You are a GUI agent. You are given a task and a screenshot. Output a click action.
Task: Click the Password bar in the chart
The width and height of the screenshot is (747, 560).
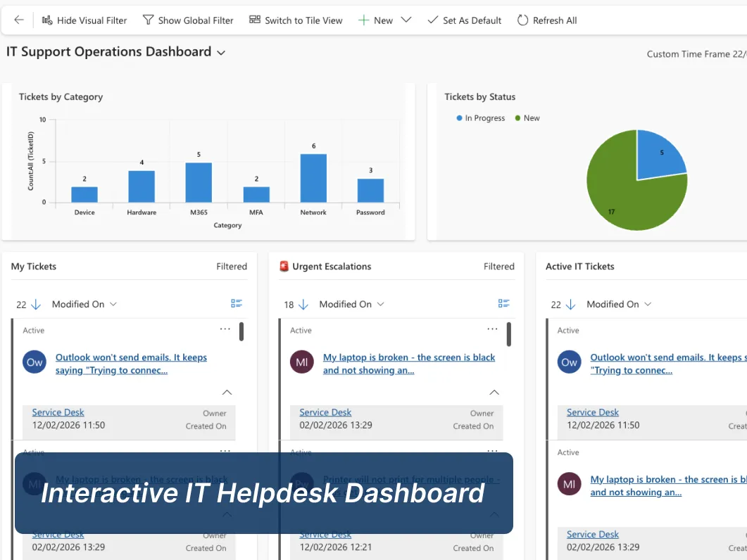pos(370,191)
